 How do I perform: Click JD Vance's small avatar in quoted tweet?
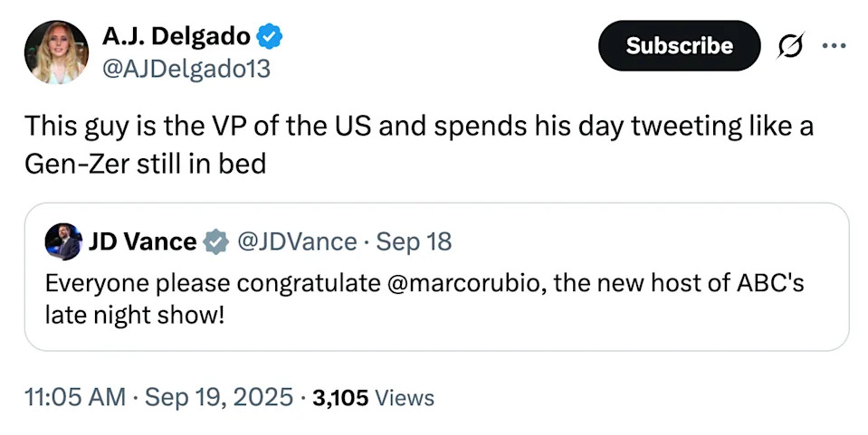(63, 241)
